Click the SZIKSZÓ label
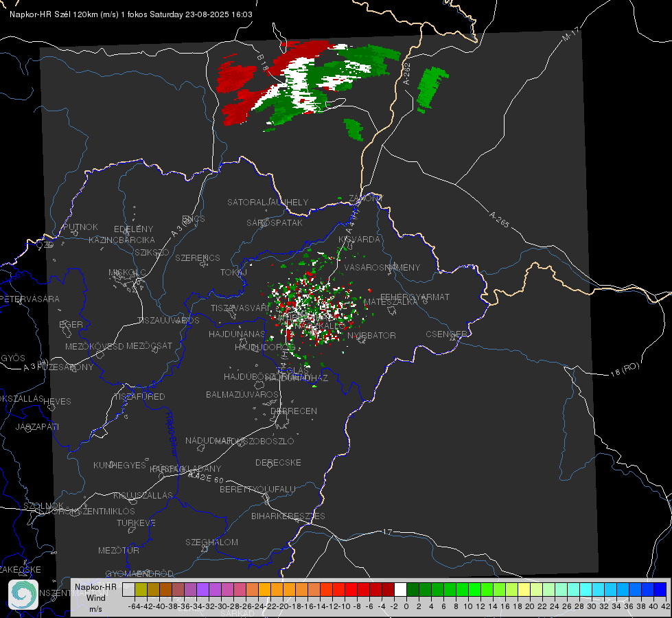The height and width of the screenshot is (618, 672). (x=152, y=252)
